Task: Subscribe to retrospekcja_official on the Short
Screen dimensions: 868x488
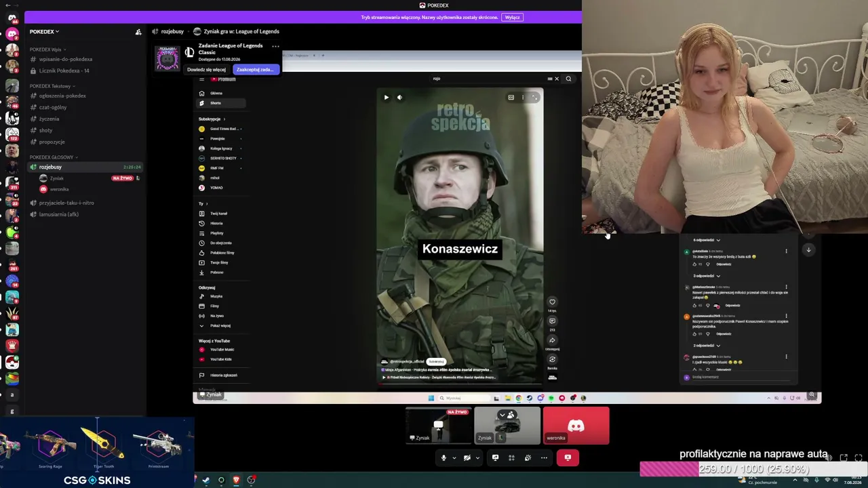Action: (436, 362)
